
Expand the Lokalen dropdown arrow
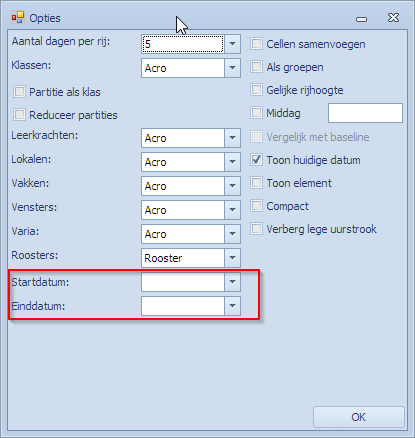coord(232,162)
